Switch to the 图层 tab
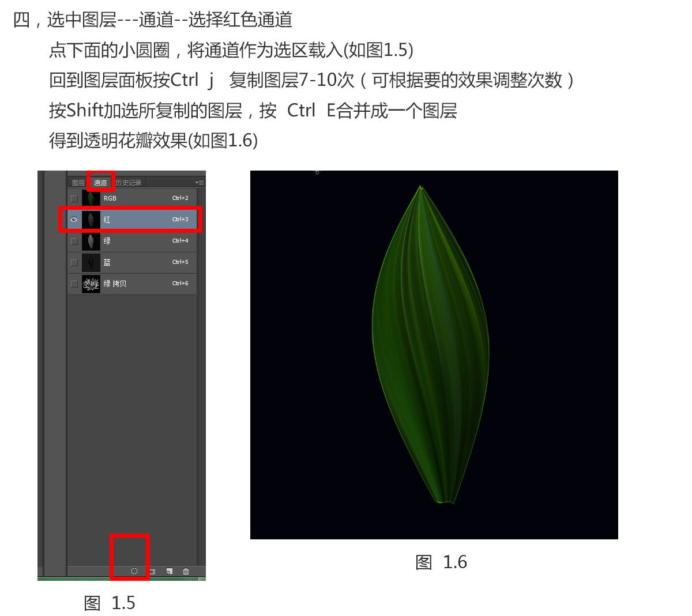Viewport: 692px width, 616px height. click(78, 183)
